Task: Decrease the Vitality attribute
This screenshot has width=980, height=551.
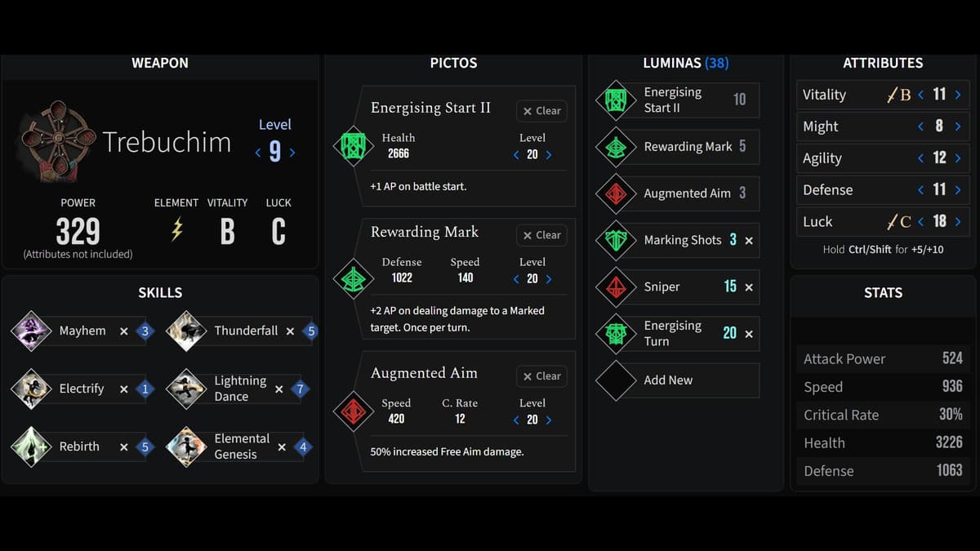Action: pos(921,96)
